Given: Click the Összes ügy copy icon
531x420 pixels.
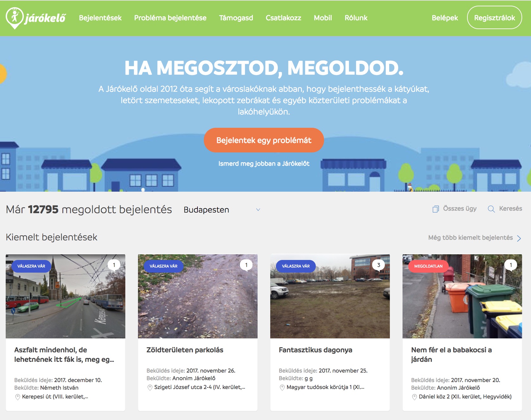Looking at the screenshot, I should coord(435,209).
